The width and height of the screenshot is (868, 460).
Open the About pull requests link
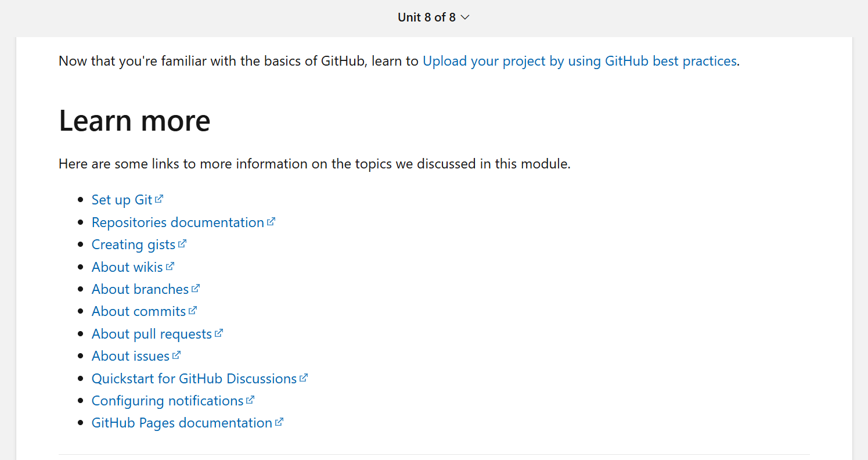pos(152,334)
